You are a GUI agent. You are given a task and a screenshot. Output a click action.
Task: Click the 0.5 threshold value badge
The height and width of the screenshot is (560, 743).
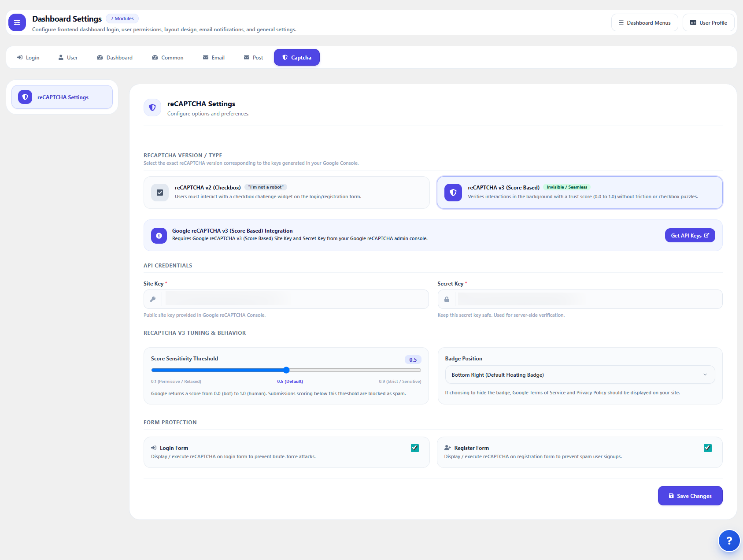point(413,360)
